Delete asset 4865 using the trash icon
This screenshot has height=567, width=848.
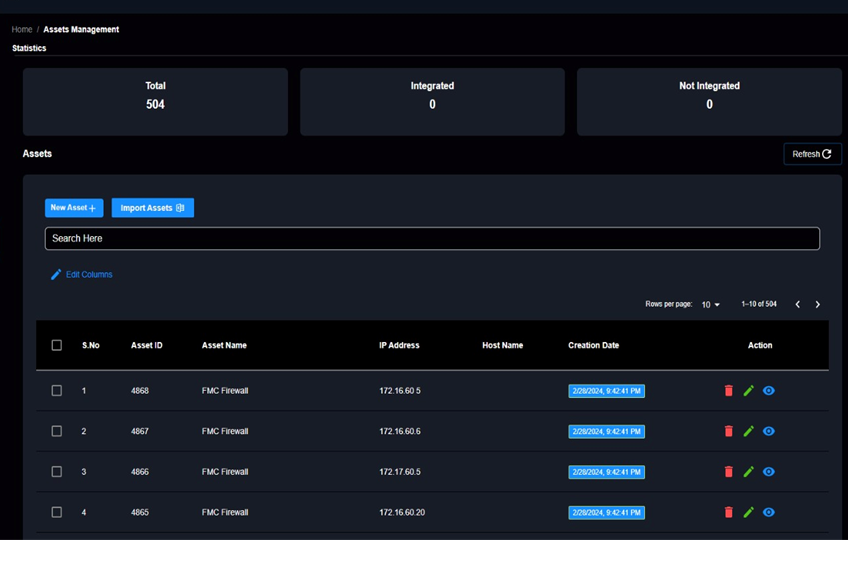tap(728, 512)
